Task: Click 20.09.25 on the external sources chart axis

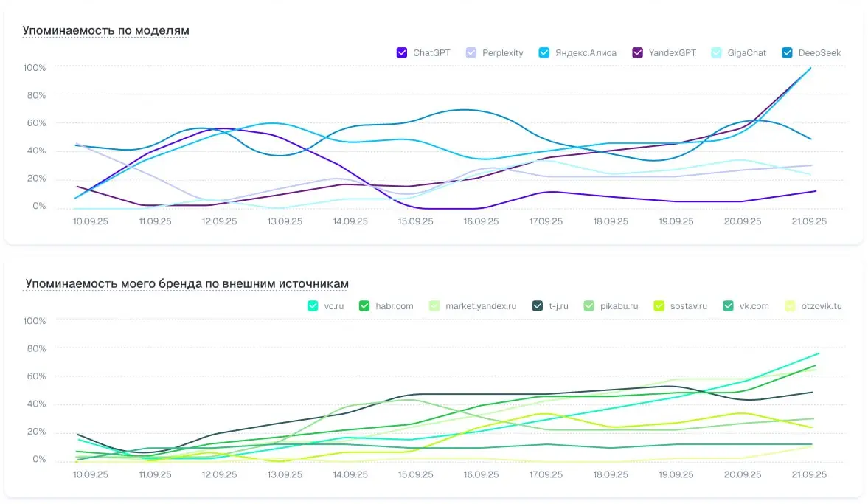Action: tap(743, 474)
